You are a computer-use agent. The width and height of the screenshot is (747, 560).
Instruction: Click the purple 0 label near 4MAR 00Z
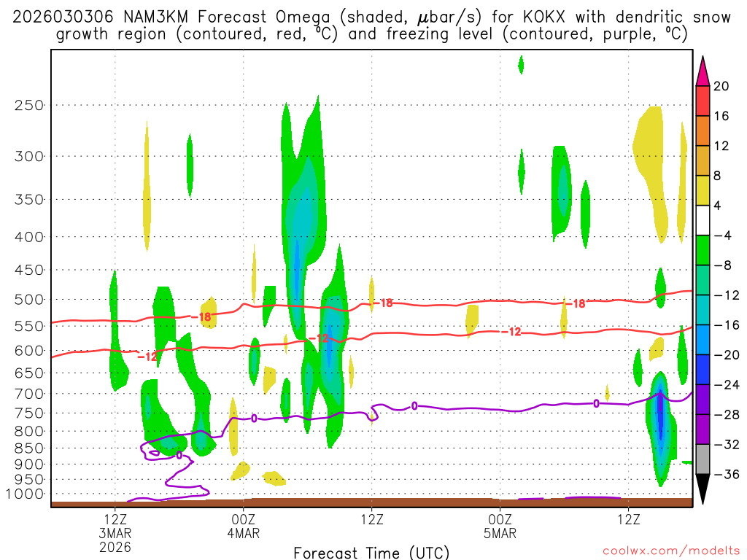tap(254, 419)
